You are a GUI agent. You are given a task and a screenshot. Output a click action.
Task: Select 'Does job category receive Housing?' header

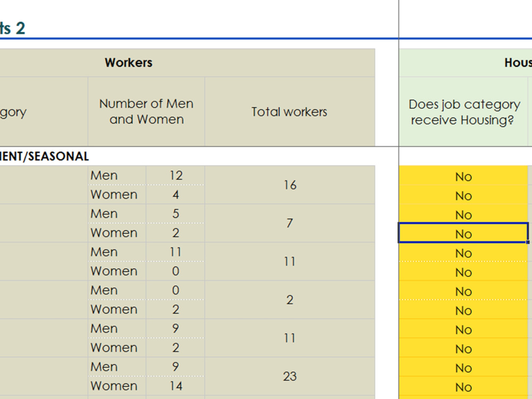pyautogui.click(x=463, y=112)
